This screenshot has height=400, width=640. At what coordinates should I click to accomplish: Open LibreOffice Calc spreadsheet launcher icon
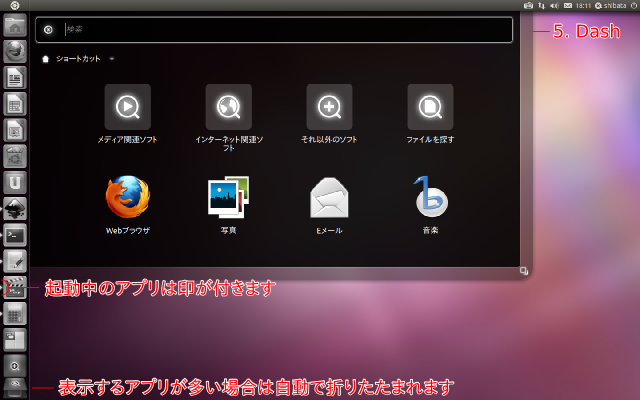coord(15,104)
